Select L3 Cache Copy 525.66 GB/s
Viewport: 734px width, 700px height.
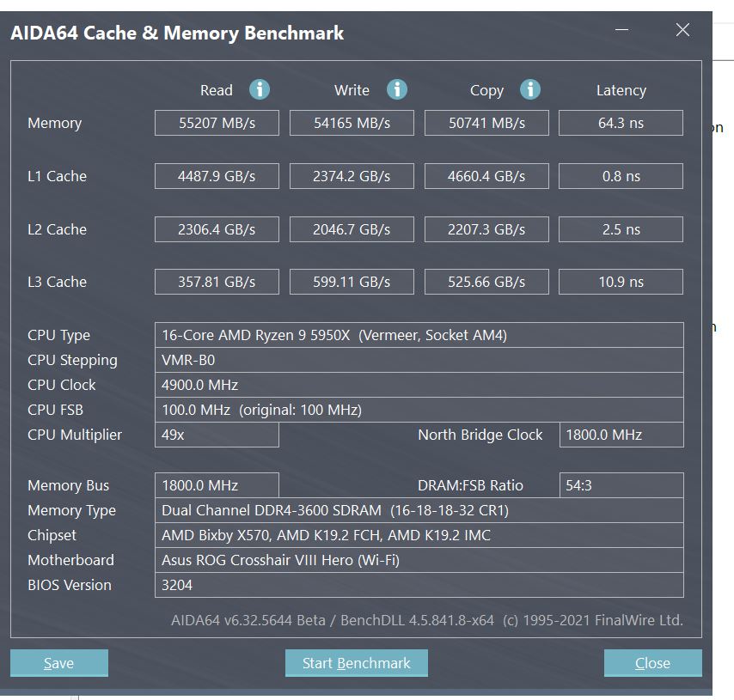tap(486, 282)
